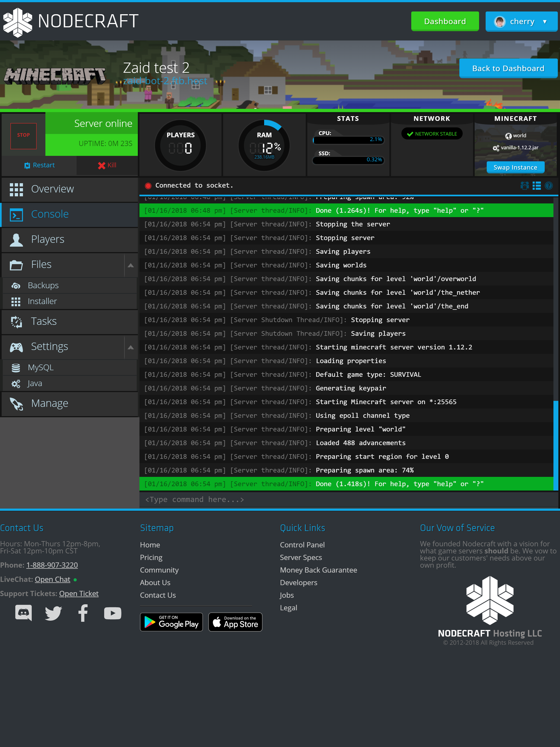Open Java settings
Image resolution: width=560 pixels, height=747 pixels.
click(69, 383)
